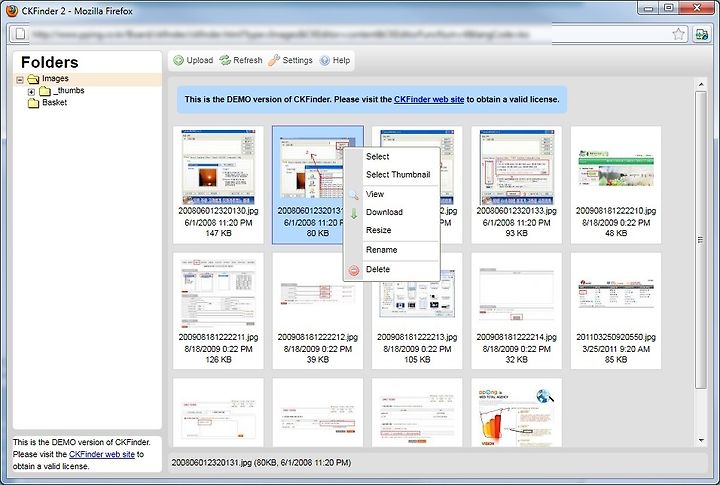Viewport: 720px width, 485px height.
Task: Click the '39 KB' size text
Action: click(x=318, y=360)
